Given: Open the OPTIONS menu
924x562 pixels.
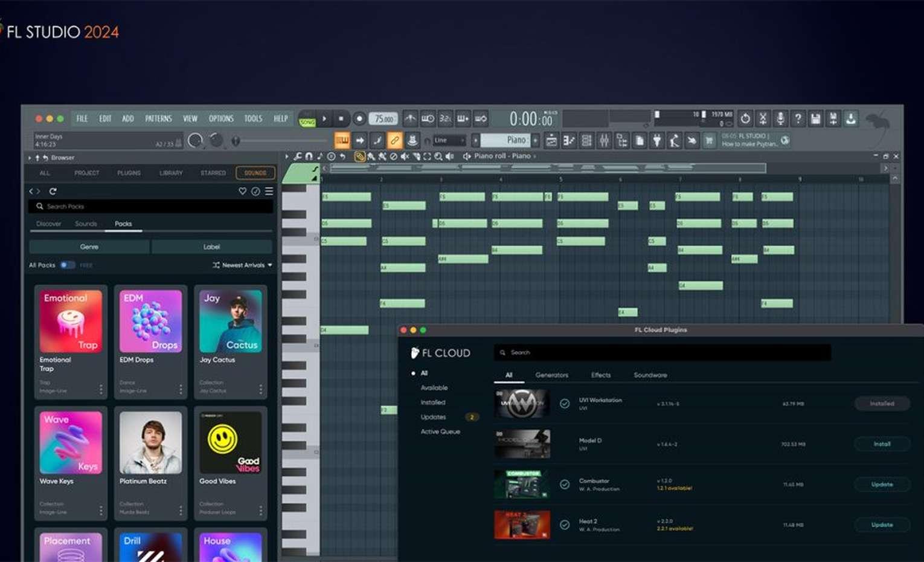Looking at the screenshot, I should coord(221,118).
